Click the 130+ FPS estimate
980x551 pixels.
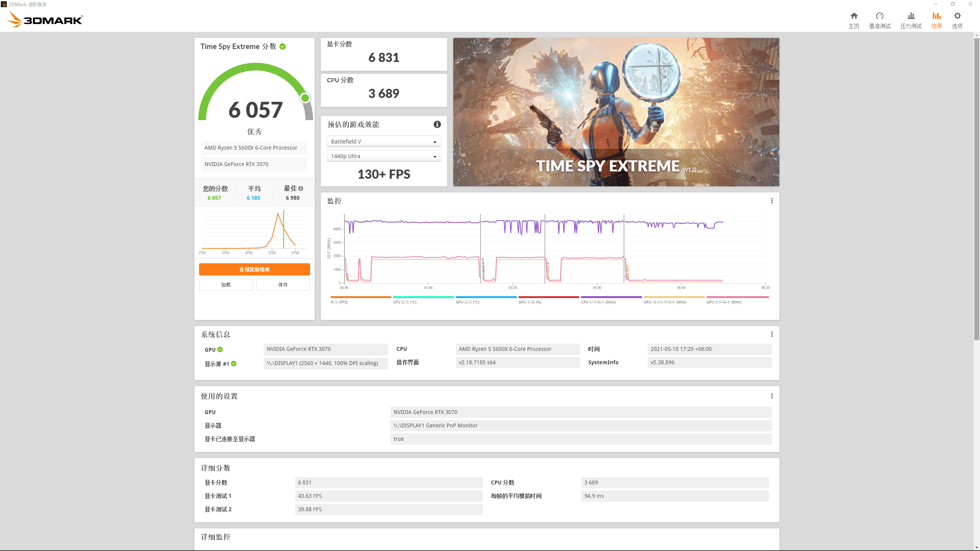pos(384,174)
